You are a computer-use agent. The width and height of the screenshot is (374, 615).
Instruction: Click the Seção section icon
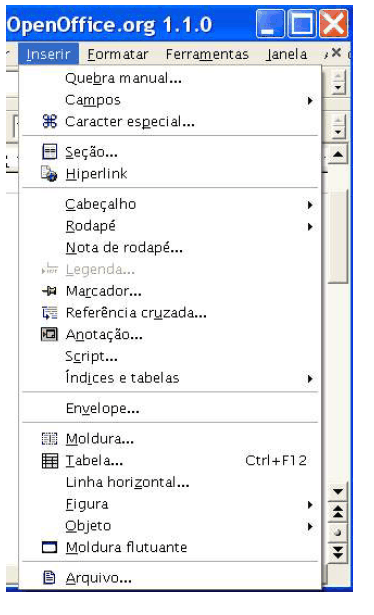pyautogui.click(x=49, y=151)
